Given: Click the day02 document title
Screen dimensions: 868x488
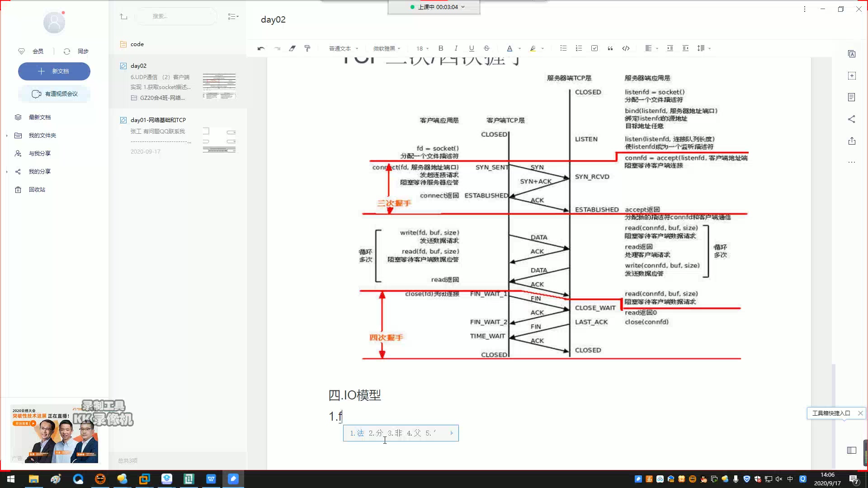Looking at the screenshot, I should 274,19.
